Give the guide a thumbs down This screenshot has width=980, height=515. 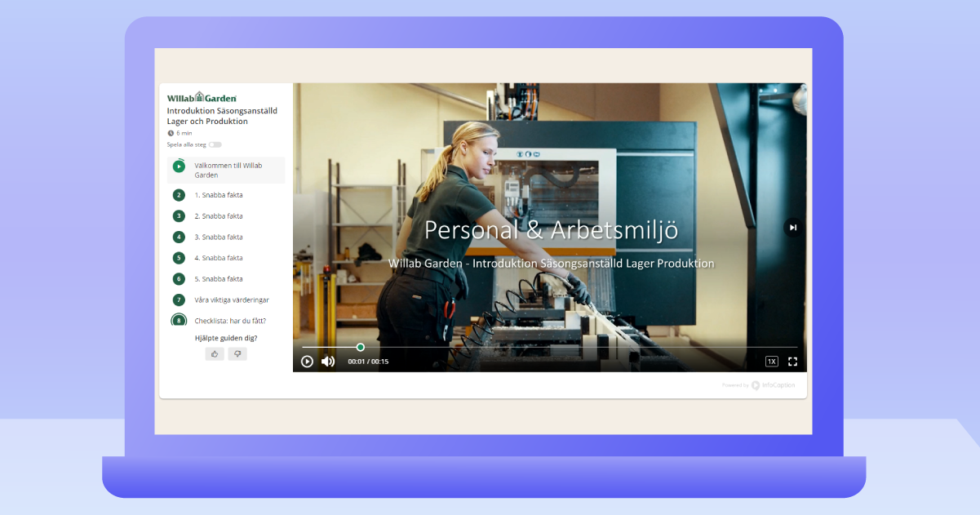(237, 353)
